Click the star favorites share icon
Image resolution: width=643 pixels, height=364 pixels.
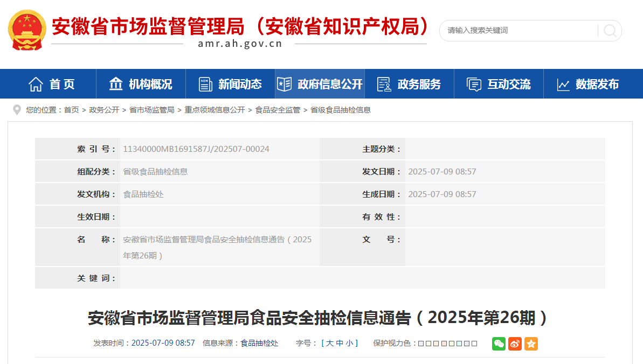pyautogui.click(x=531, y=344)
